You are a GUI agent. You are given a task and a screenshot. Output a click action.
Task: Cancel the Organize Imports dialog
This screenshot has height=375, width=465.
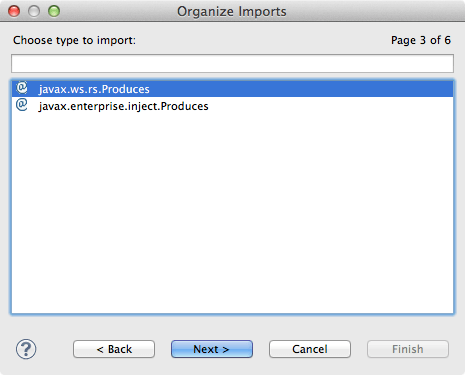[x=310, y=349]
